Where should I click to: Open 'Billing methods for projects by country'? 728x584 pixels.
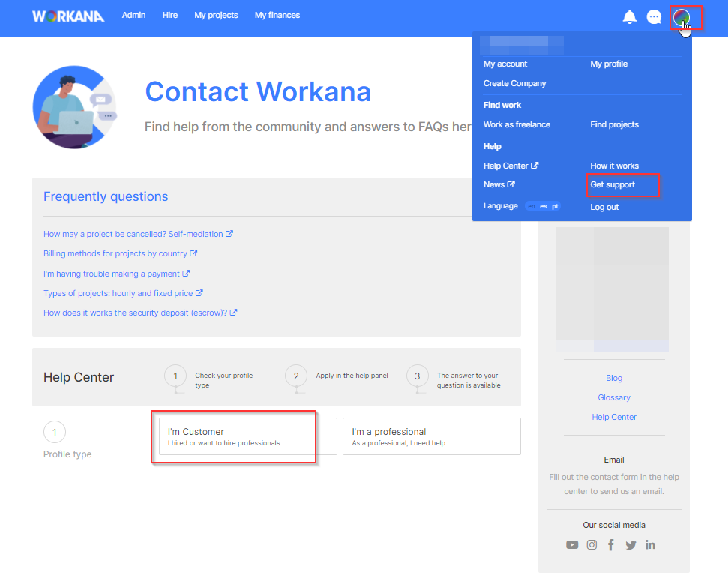click(x=120, y=253)
